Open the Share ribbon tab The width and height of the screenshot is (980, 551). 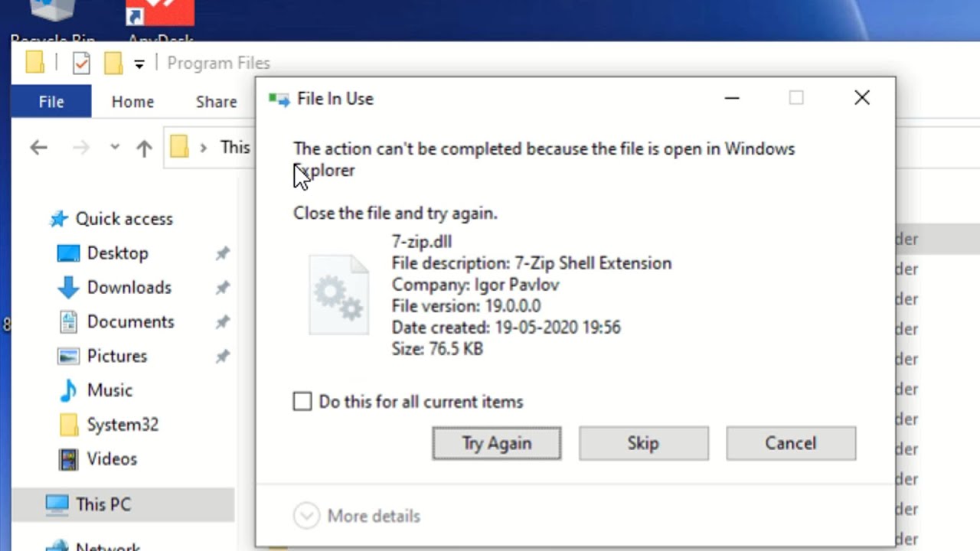[x=216, y=102]
